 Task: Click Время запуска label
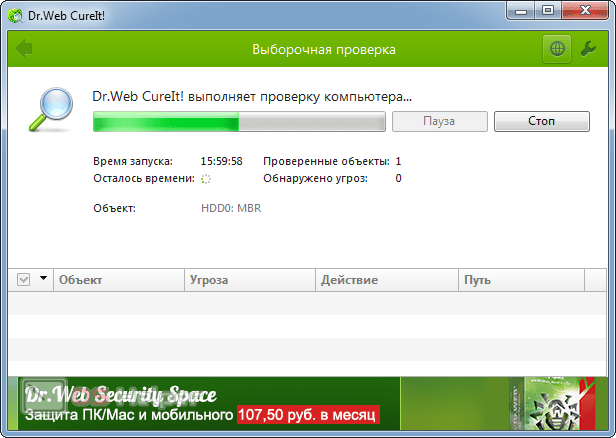(x=133, y=161)
